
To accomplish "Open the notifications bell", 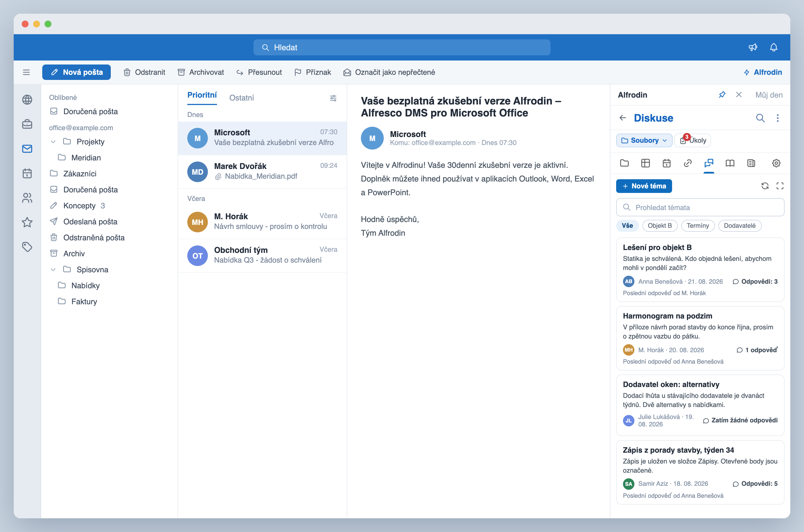I will point(773,47).
